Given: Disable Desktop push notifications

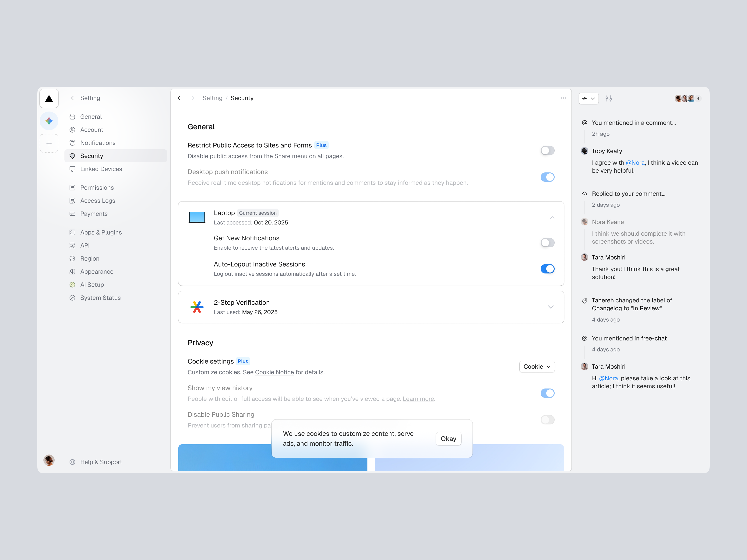Looking at the screenshot, I should tap(547, 177).
